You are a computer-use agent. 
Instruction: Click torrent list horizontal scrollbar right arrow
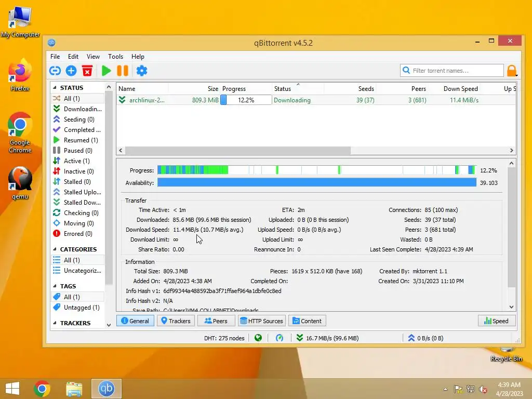pos(511,150)
